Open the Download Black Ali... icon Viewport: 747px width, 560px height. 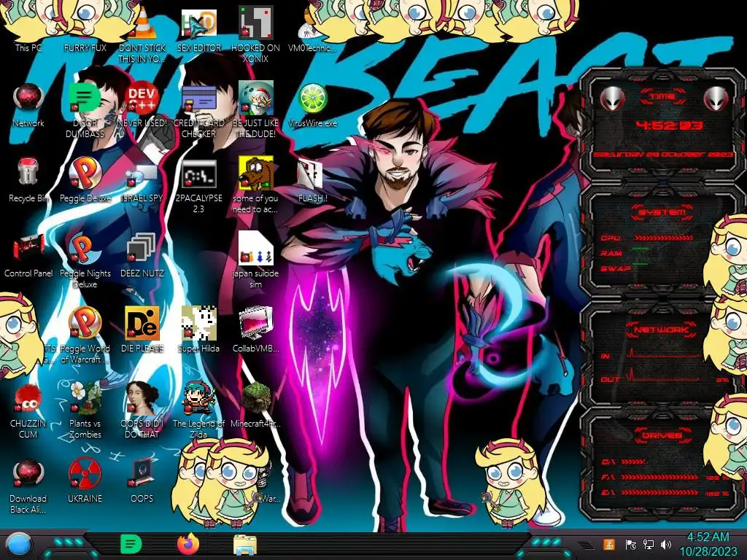tap(28, 473)
